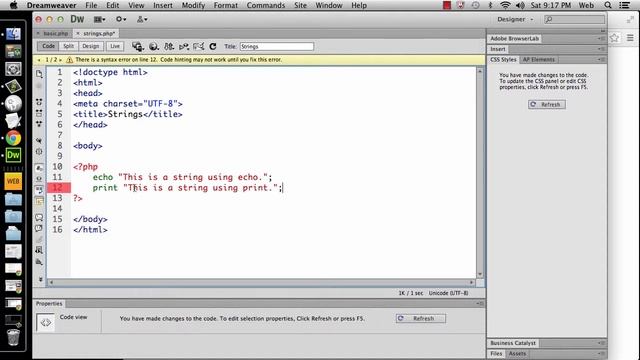
Task: Open the Trash in the Dock
Action: 13,337
